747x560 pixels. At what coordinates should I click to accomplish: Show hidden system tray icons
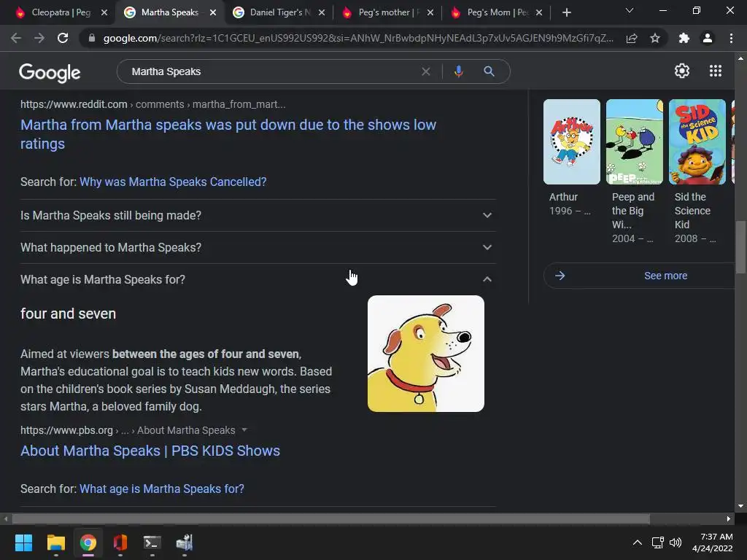[x=637, y=542]
